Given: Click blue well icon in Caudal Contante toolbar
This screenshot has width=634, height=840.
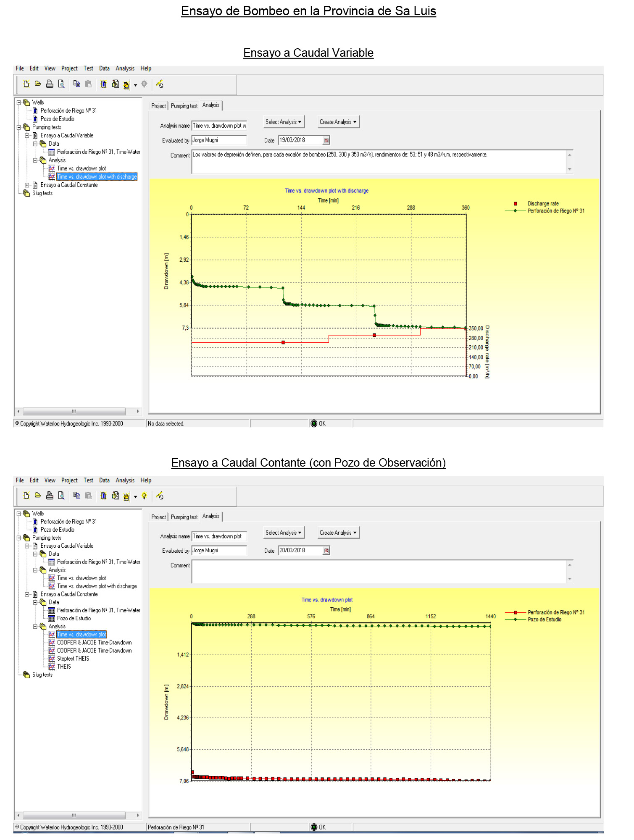Looking at the screenshot, I should point(103,496).
